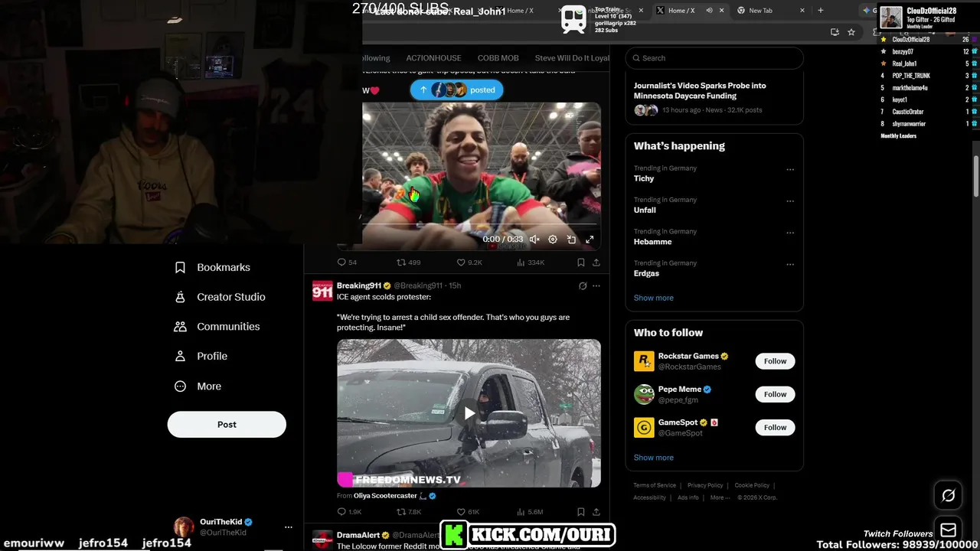Mute audio on Home / X tab
The height and width of the screenshot is (551, 980).
coord(709,11)
